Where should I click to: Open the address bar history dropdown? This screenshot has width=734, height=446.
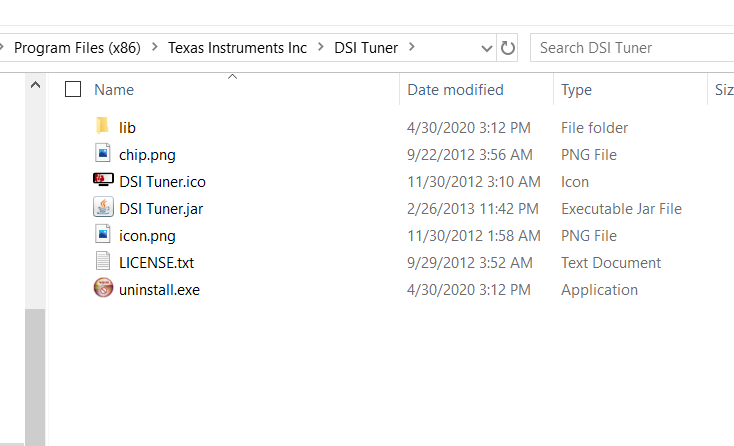pyautogui.click(x=487, y=48)
